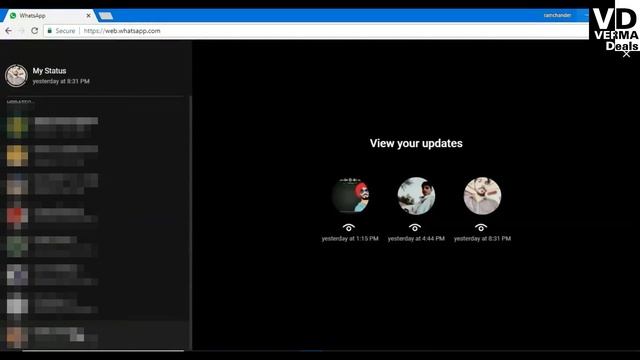Image resolution: width=640 pixels, height=360 pixels.
Task: Open status update with red turban photo
Action: point(350,196)
